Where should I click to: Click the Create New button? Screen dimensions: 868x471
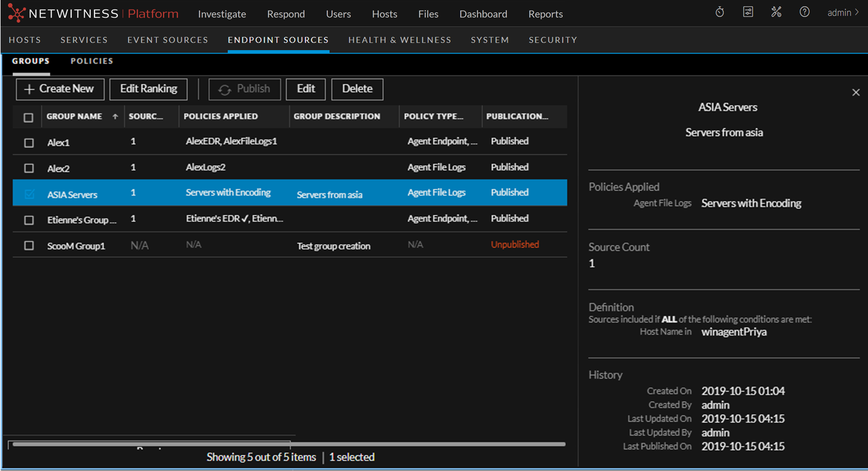(60, 89)
